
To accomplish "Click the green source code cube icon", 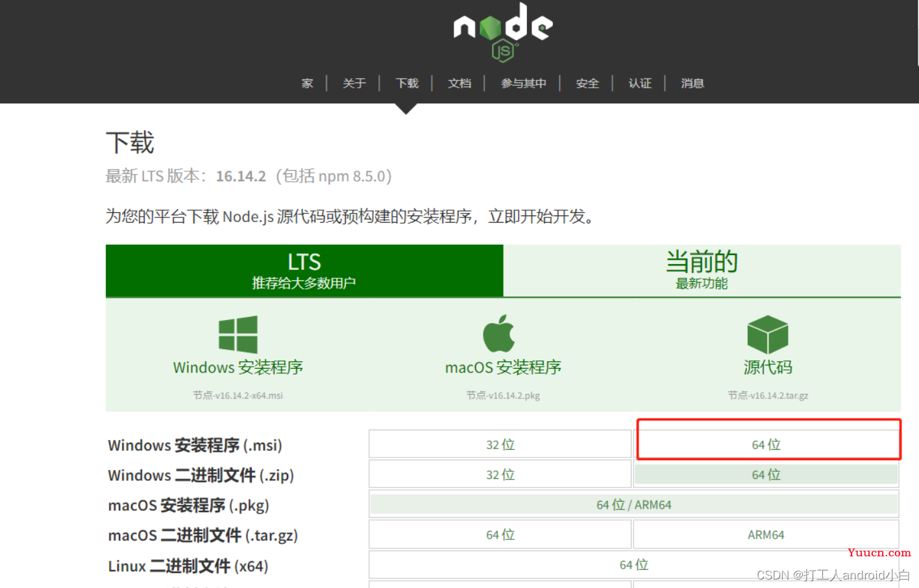I will tap(768, 335).
